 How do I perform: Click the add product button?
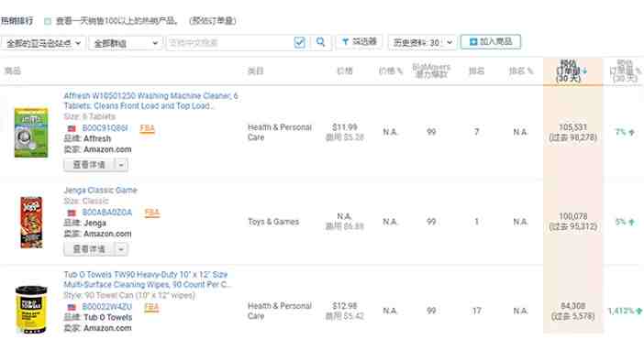pos(491,42)
